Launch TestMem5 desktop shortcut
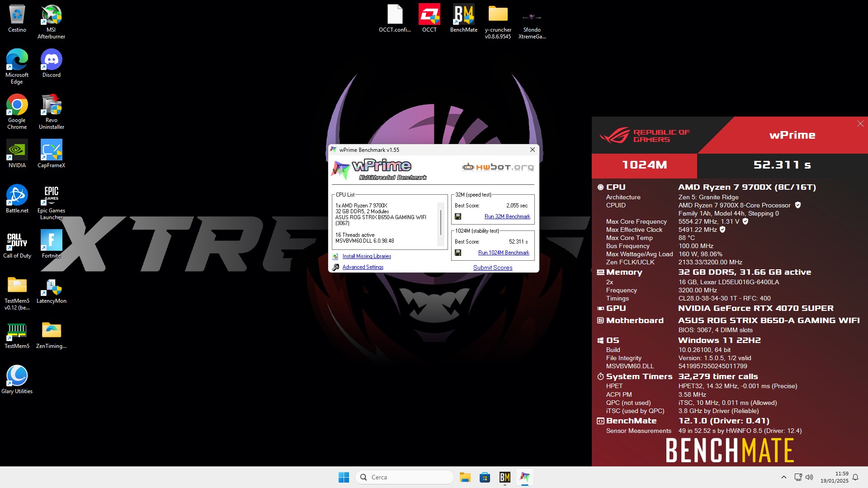This screenshot has height=488, width=868. click(17, 335)
